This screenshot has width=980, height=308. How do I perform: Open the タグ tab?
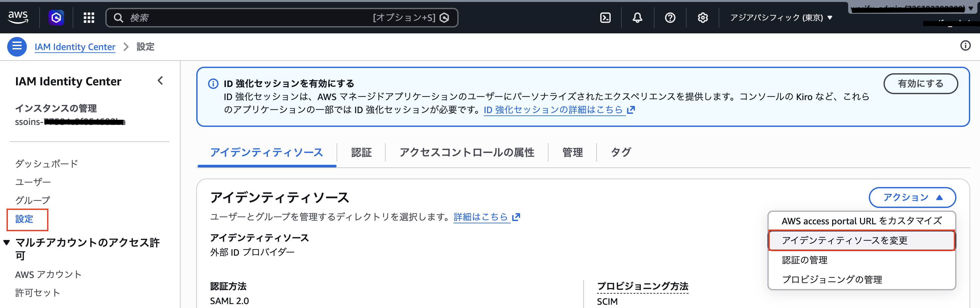click(621, 152)
